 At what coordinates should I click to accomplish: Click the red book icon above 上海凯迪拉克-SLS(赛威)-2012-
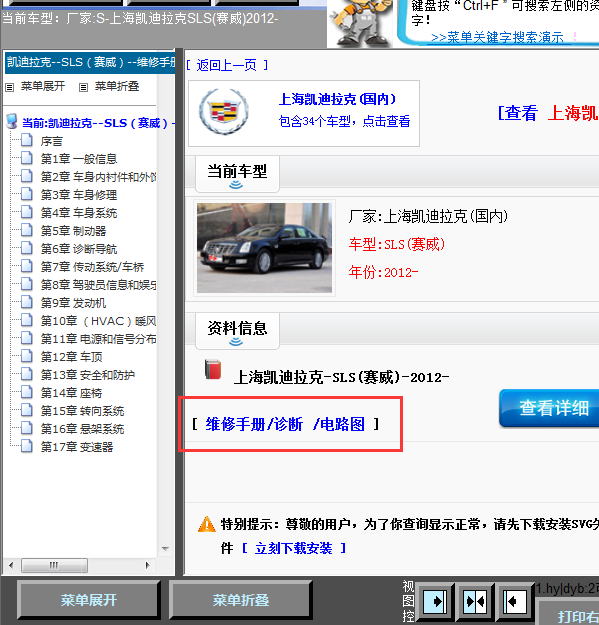pyautogui.click(x=213, y=369)
